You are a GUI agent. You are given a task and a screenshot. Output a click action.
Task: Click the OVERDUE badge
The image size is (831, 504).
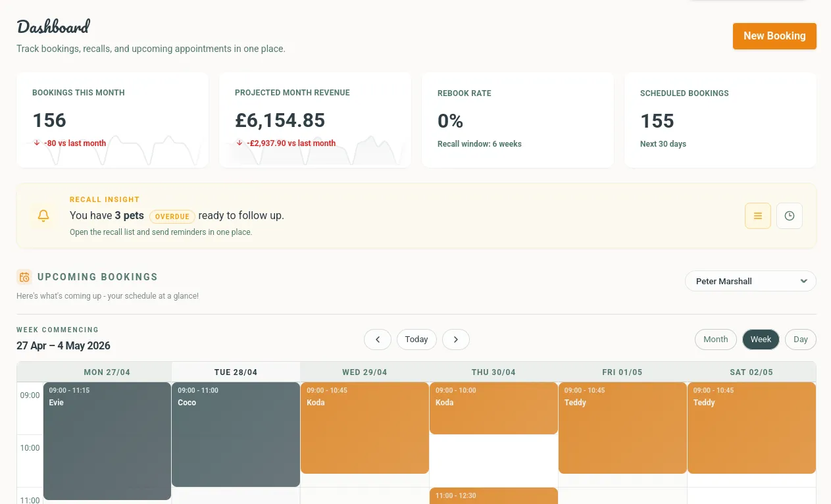click(x=172, y=216)
